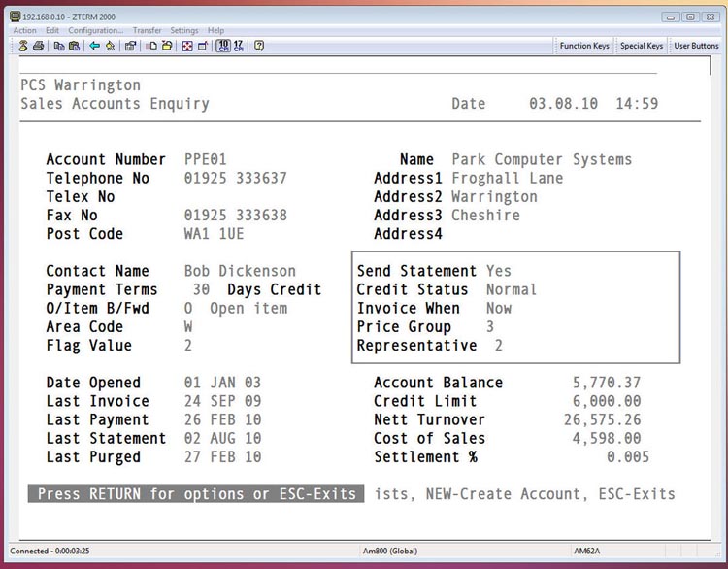
Task: Click 'AM62A' in status bar
Action: tap(587, 551)
